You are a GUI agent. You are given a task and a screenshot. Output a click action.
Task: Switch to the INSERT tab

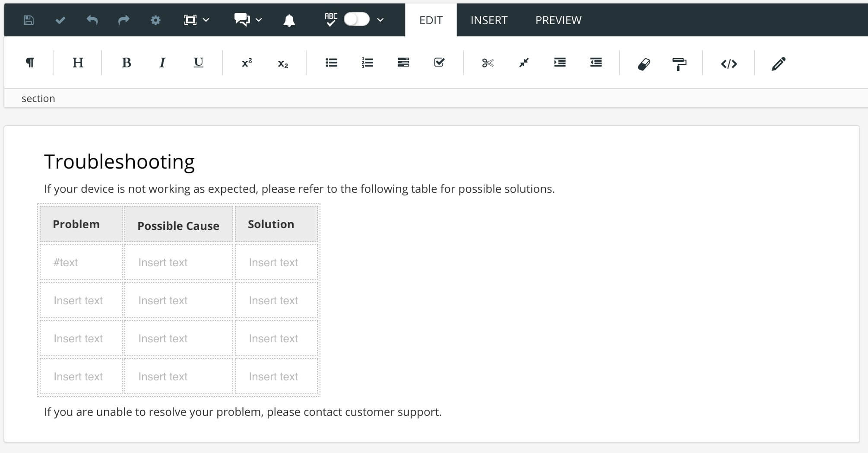(489, 20)
